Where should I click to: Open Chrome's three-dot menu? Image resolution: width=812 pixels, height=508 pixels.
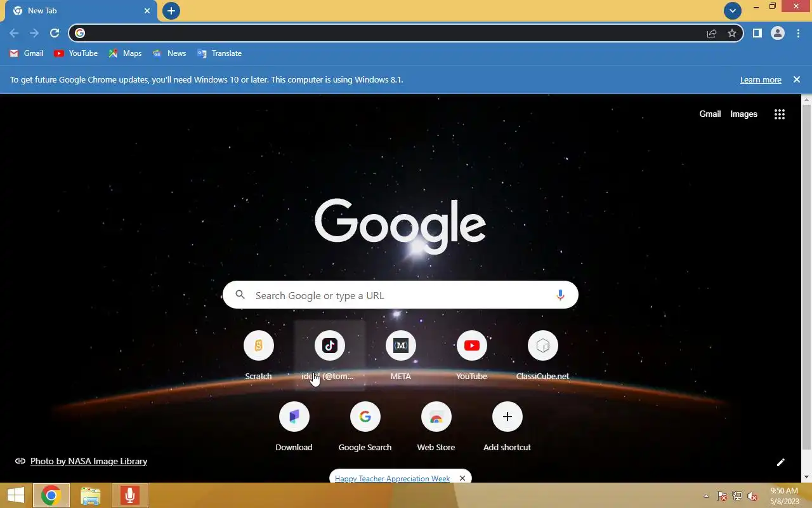[x=798, y=33]
